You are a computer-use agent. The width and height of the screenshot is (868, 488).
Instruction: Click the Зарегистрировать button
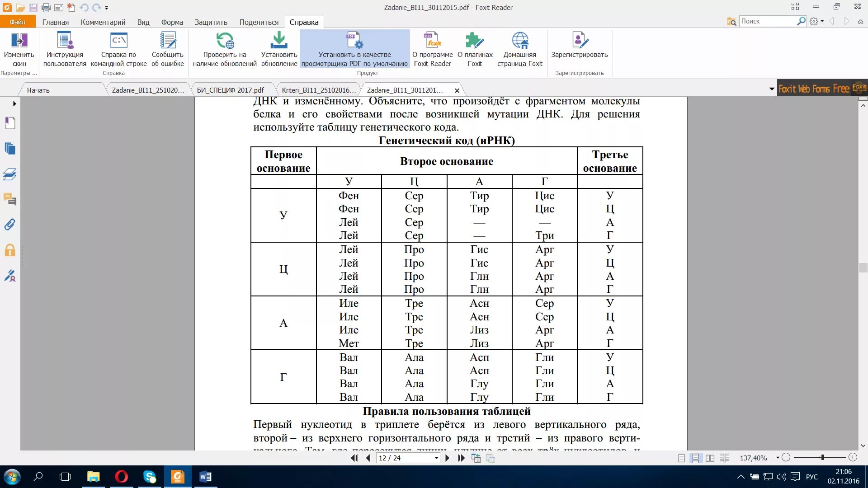click(x=579, y=48)
